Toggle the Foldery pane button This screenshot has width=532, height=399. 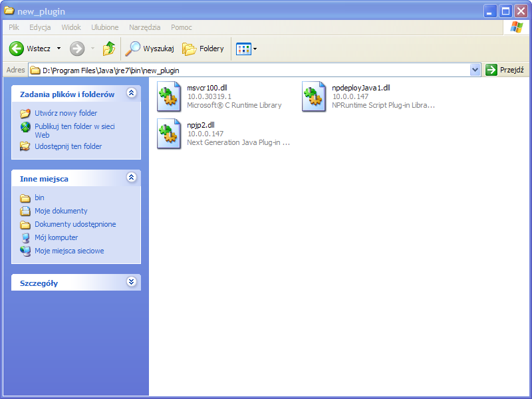pyautogui.click(x=203, y=49)
